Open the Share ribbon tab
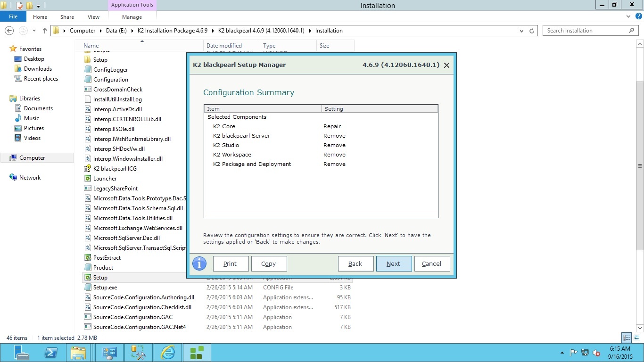Screen dimensions: 644x362 67,17
